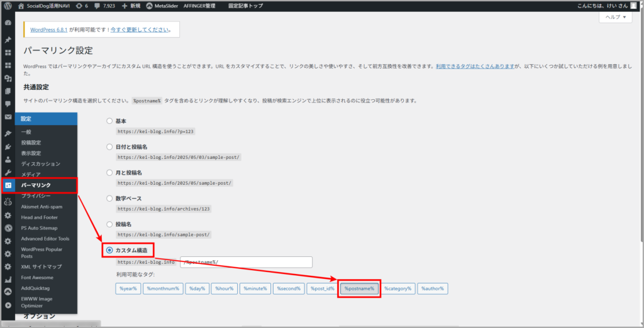Image resolution: width=644 pixels, height=328 pixels.
Task: Open Pages sidebar icon
Action: (x=8, y=91)
